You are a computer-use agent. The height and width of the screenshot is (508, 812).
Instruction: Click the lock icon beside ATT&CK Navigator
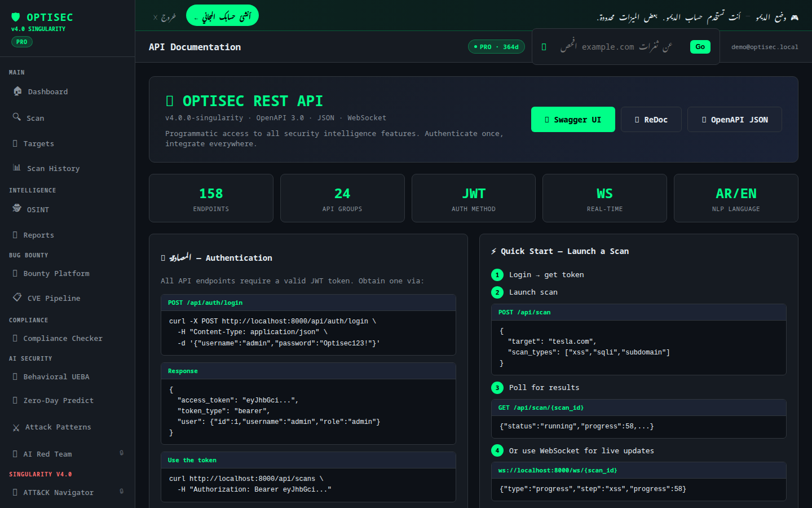[122, 491]
